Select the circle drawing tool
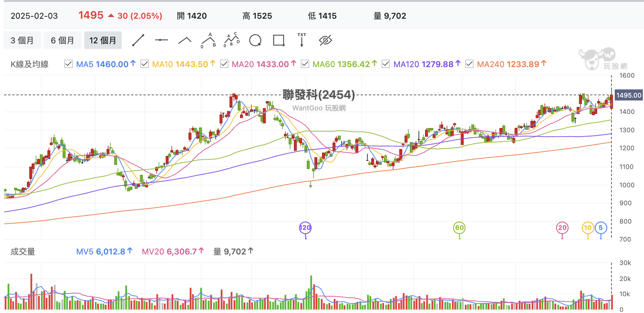The width and height of the screenshot is (644, 313). click(255, 40)
